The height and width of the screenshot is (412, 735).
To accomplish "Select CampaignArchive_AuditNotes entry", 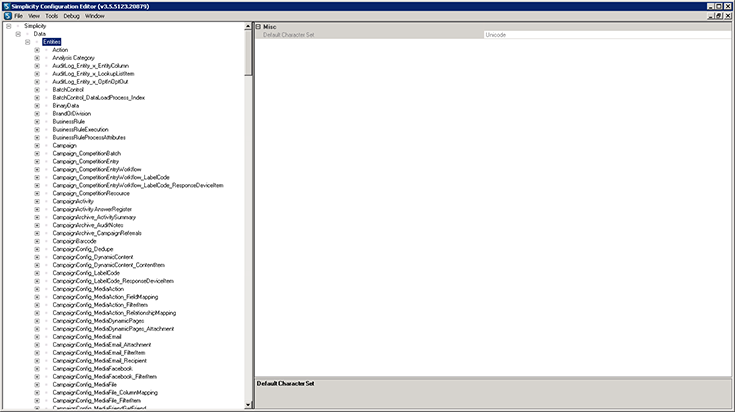I will (88, 225).
